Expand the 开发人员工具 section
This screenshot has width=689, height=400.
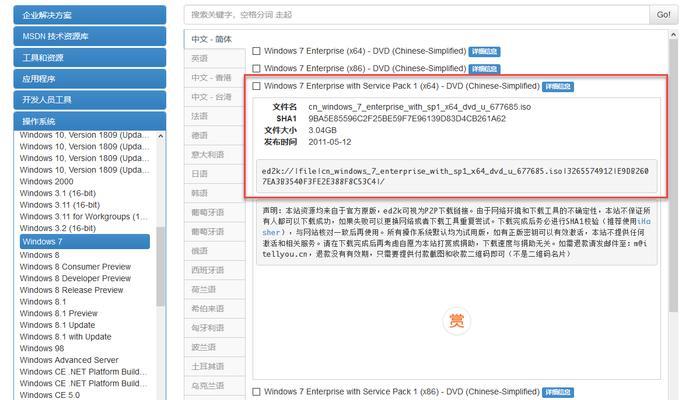[x=90, y=100]
